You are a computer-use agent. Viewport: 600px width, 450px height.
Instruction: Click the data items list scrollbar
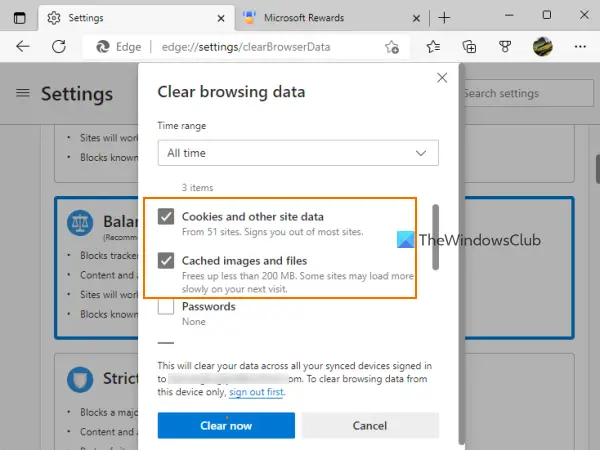coord(435,237)
